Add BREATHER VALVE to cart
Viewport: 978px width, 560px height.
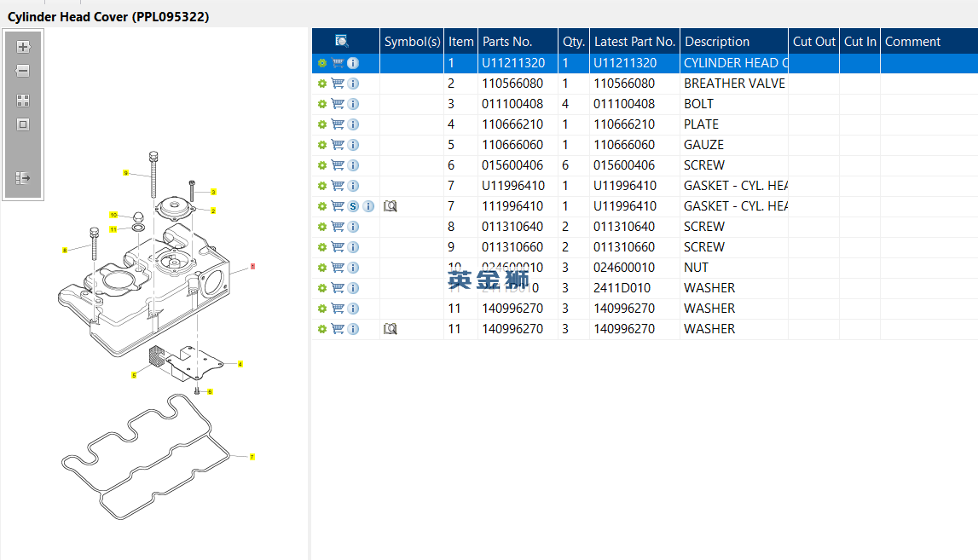coord(338,84)
